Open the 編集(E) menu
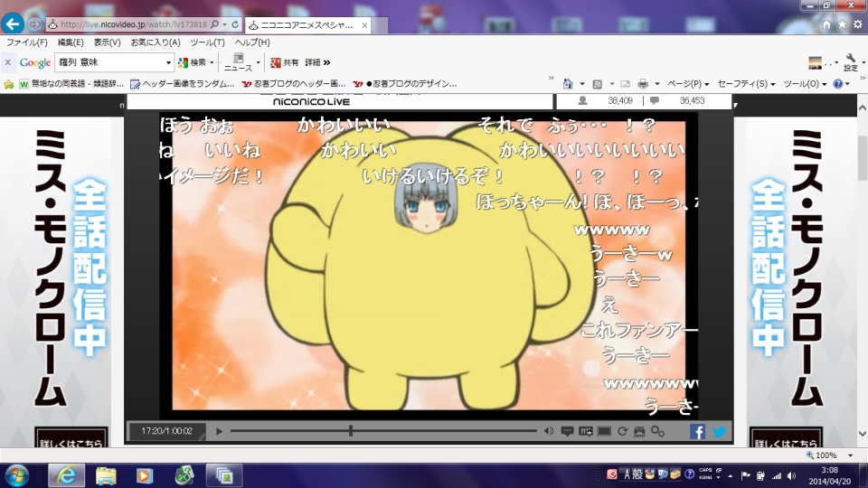 [x=71, y=42]
